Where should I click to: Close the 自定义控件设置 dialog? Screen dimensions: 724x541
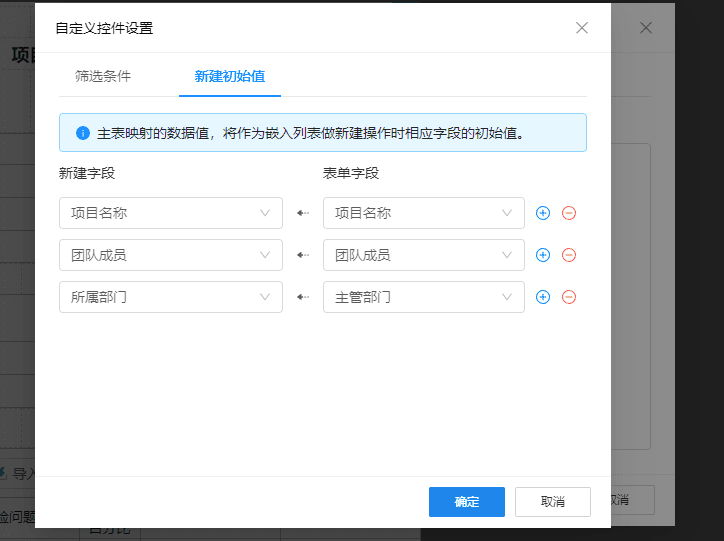click(x=582, y=28)
